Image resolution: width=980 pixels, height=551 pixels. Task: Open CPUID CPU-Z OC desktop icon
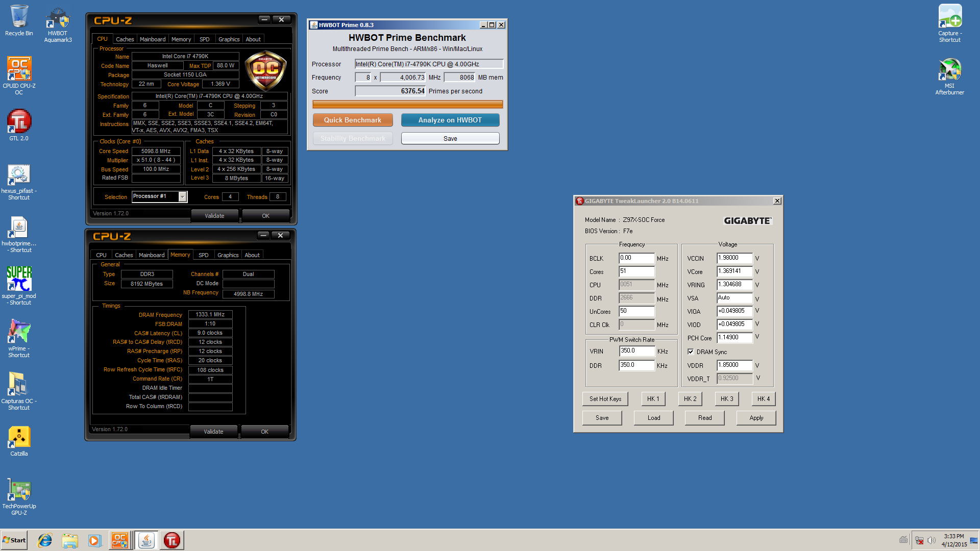point(19,75)
